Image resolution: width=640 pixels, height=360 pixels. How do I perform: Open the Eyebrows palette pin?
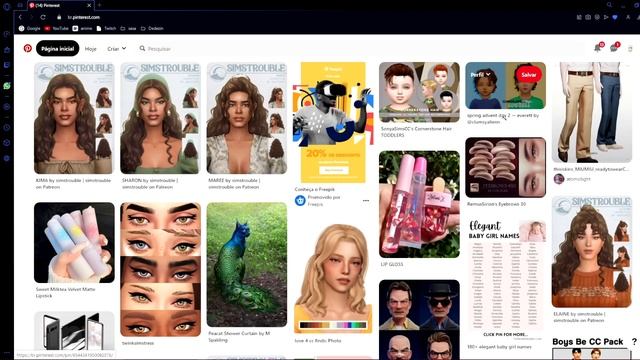click(505, 167)
